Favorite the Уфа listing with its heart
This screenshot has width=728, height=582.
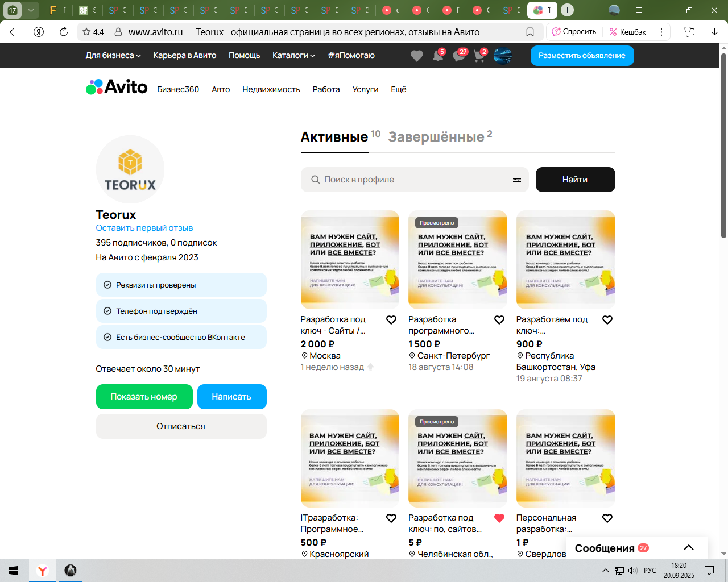(607, 320)
